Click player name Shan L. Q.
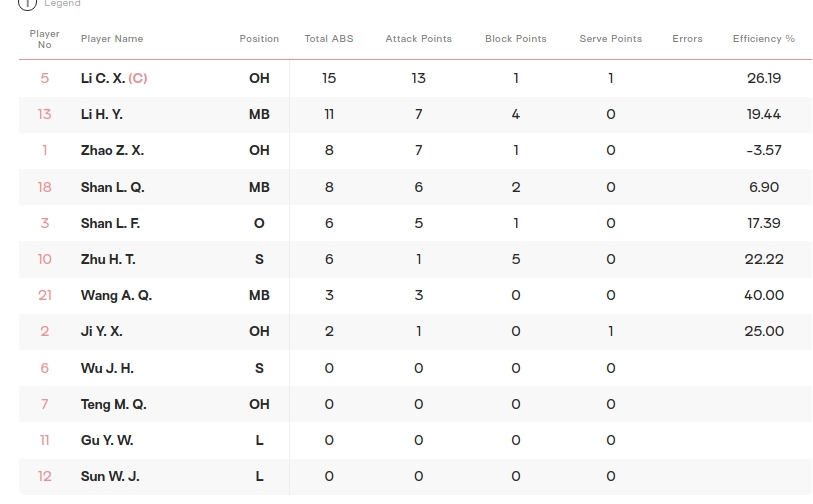813x504 pixels. click(112, 187)
